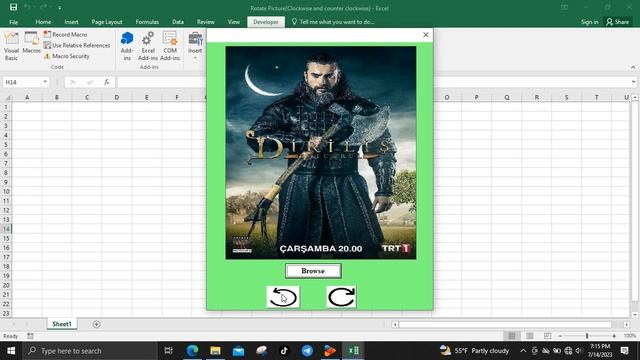Select the Developer tab
This screenshot has height=360, width=640.
pos(266,22)
